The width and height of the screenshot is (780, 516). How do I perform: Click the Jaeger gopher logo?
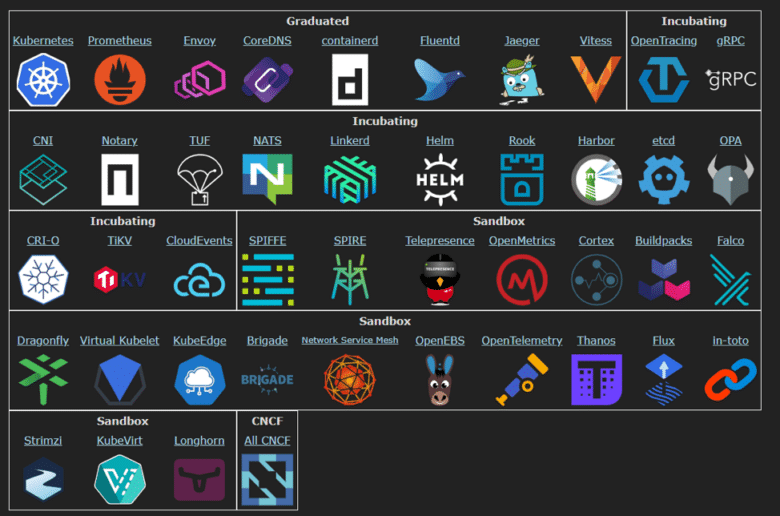click(x=522, y=80)
